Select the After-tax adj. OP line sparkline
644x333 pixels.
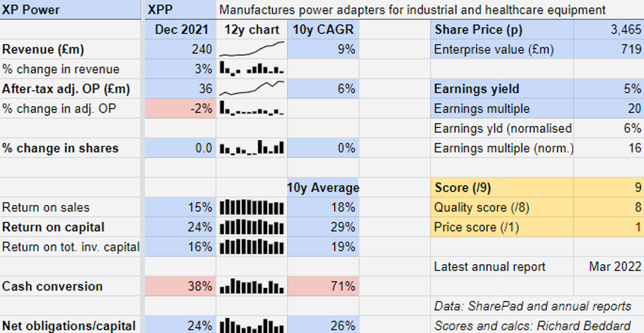[251, 89]
